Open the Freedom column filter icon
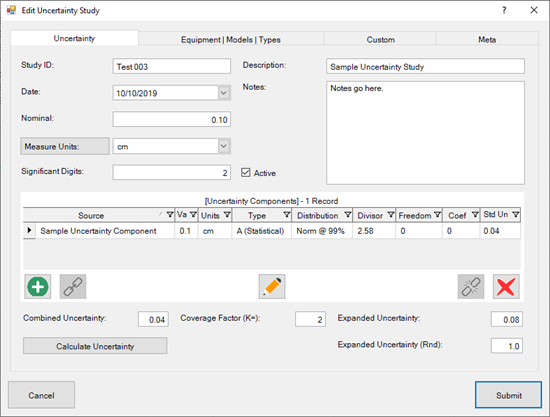The height and width of the screenshot is (417, 550). 437,215
